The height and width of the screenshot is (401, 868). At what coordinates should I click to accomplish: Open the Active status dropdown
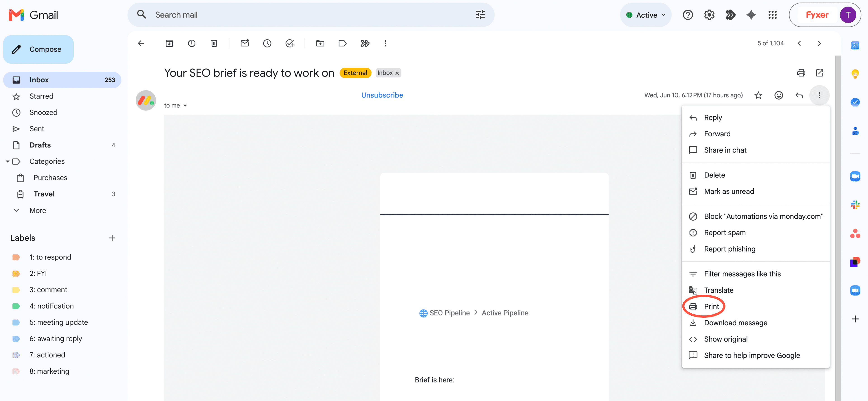pos(646,15)
